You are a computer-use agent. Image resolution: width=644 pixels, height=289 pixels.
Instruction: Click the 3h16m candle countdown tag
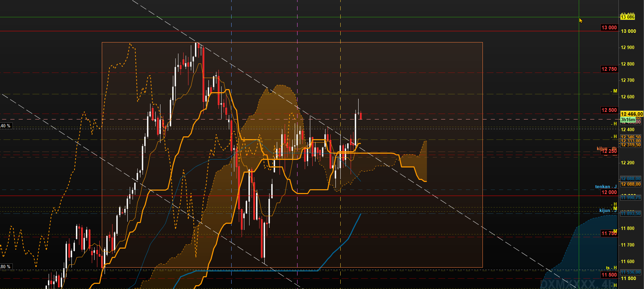click(x=628, y=119)
